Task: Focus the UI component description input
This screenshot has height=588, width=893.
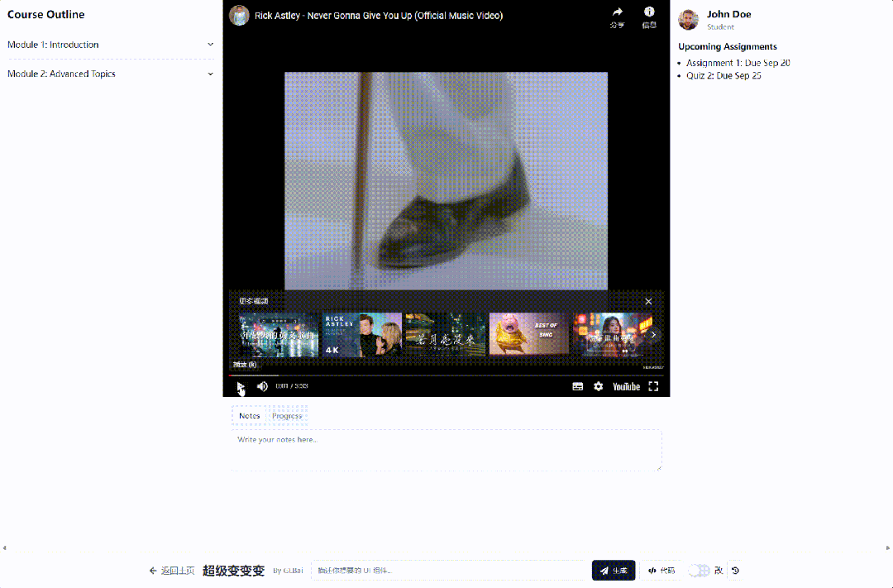Action: [x=449, y=571]
